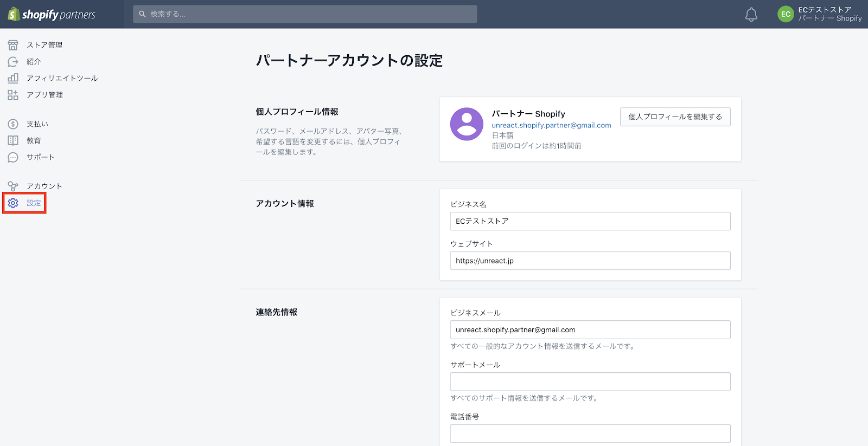Click the support chat bubble icon
This screenshot has width=868, height=446.
point(13,157)
